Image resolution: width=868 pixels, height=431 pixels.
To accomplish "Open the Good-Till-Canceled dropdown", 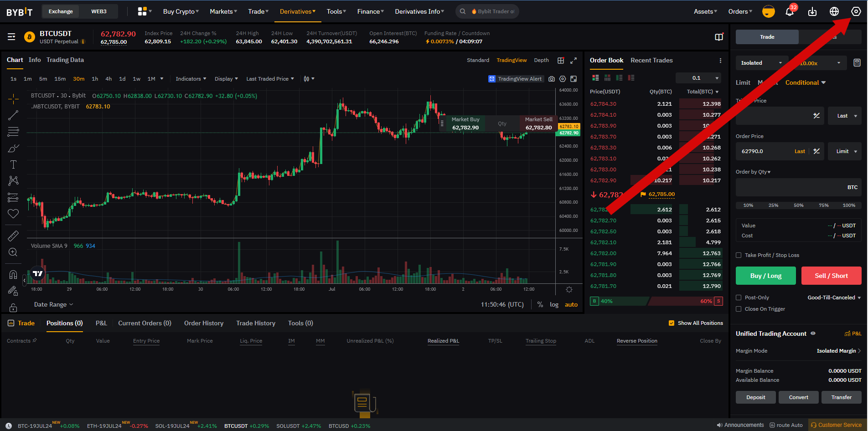I will coord(834,298).
